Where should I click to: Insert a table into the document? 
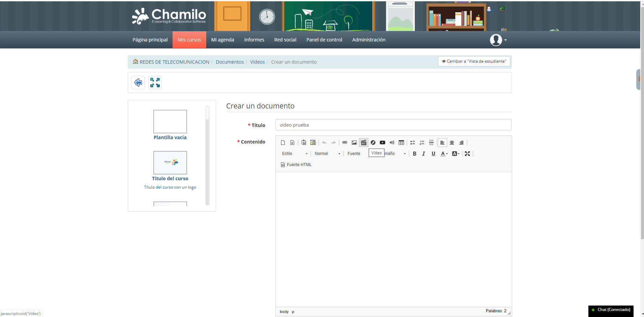401,142
